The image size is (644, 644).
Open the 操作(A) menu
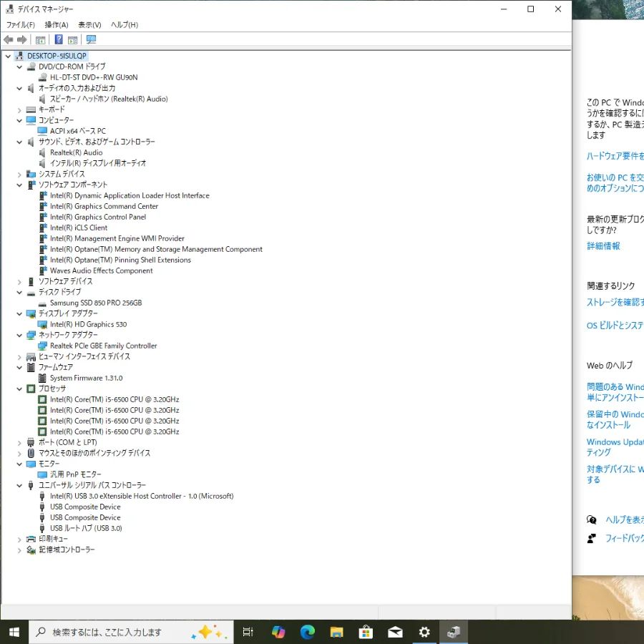(x=57, y=25)
